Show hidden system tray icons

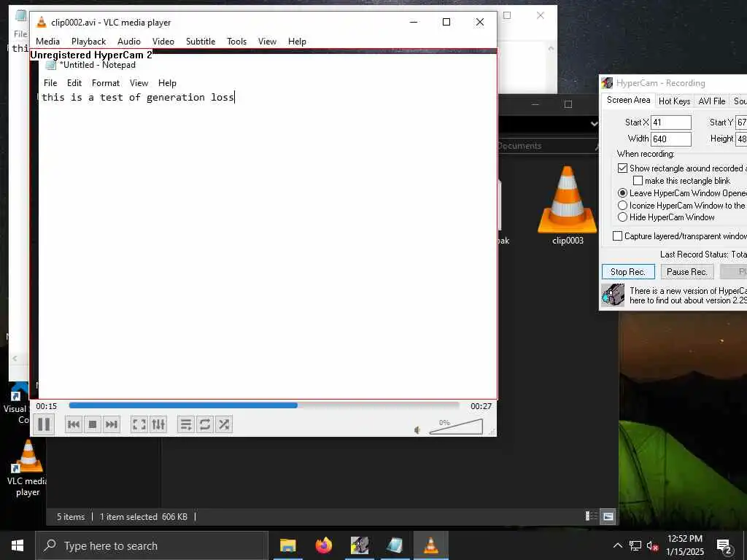pyautogui.click(x=617, y=545)
